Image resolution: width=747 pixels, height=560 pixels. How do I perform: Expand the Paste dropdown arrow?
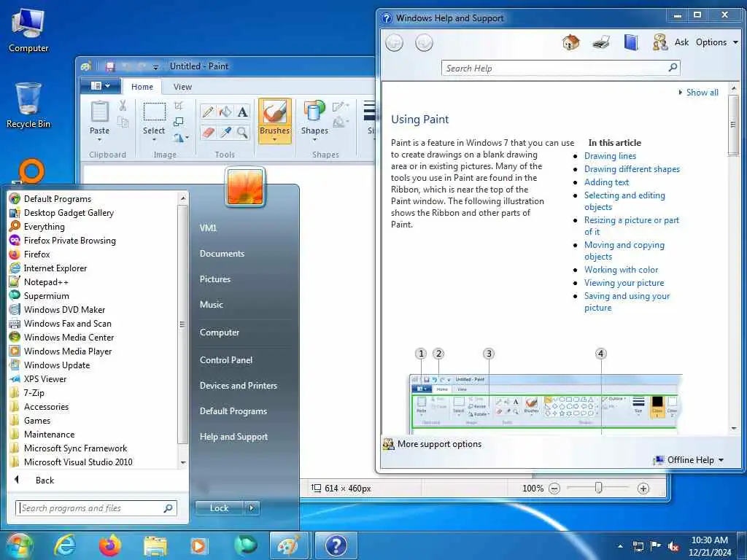point(99,140)
